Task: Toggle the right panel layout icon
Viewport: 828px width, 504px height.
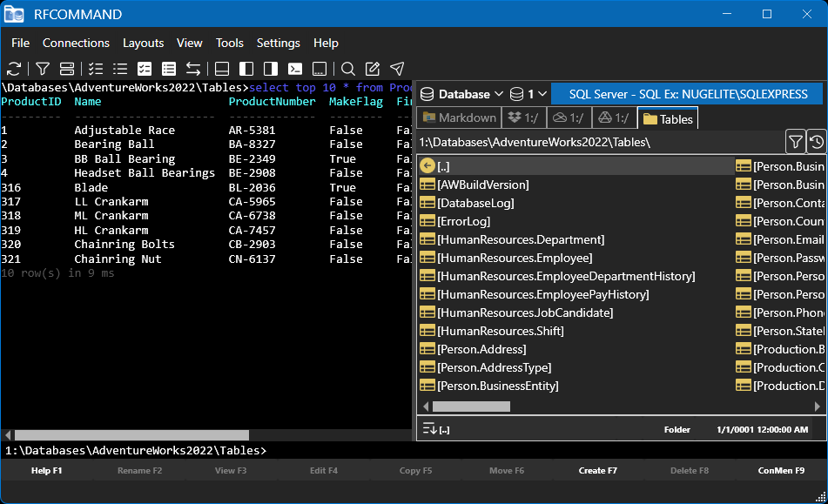Action: pyautogui.click(x=271, y=69)
